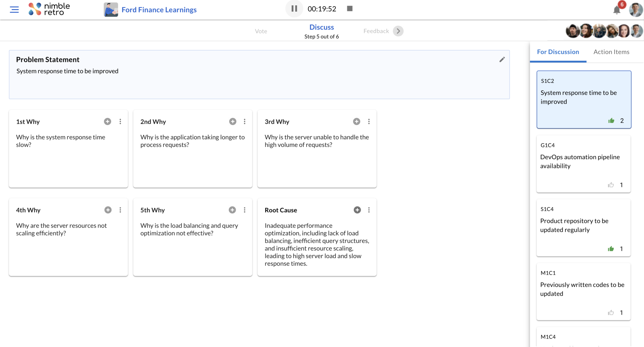Toggle the thumbs-up vote on M1C1 card
Image resolution: width=644 pixels, height=347 pixels.
point(611,312)
